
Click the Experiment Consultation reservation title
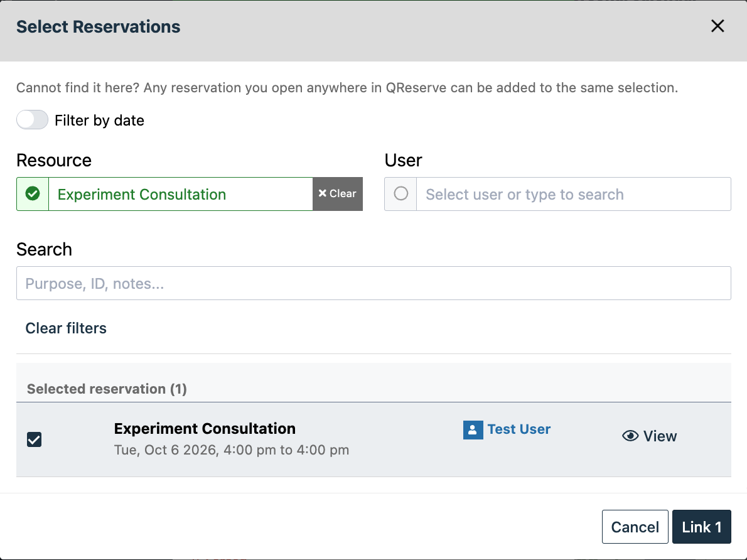(x=205, y=428)
